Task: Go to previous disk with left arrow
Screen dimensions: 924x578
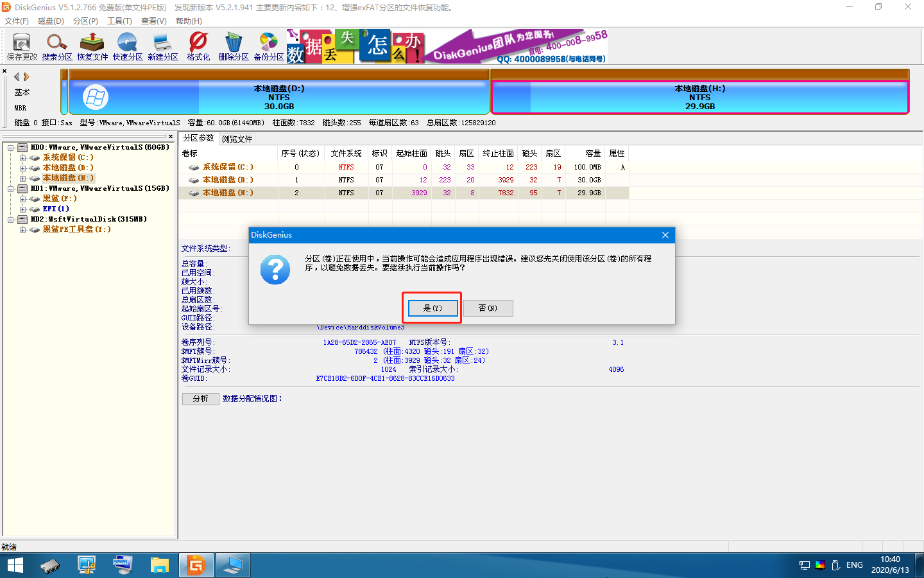Action: click(17, 76)
